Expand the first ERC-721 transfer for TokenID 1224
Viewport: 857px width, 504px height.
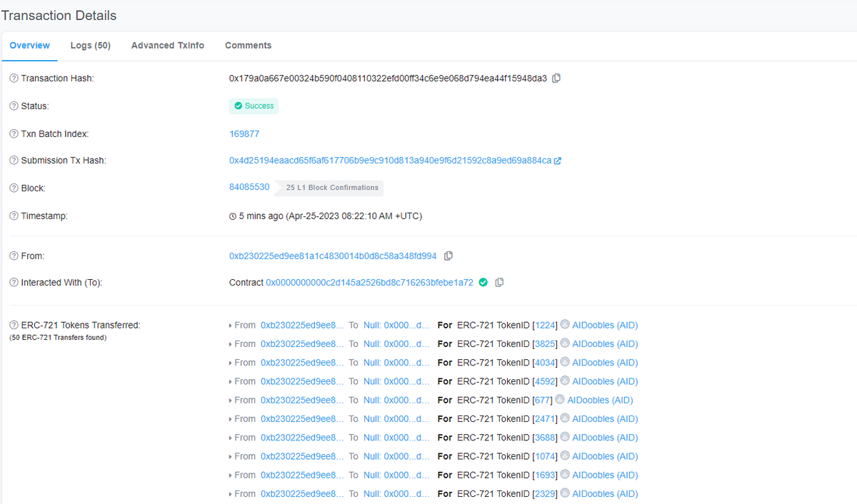(231, 325)
